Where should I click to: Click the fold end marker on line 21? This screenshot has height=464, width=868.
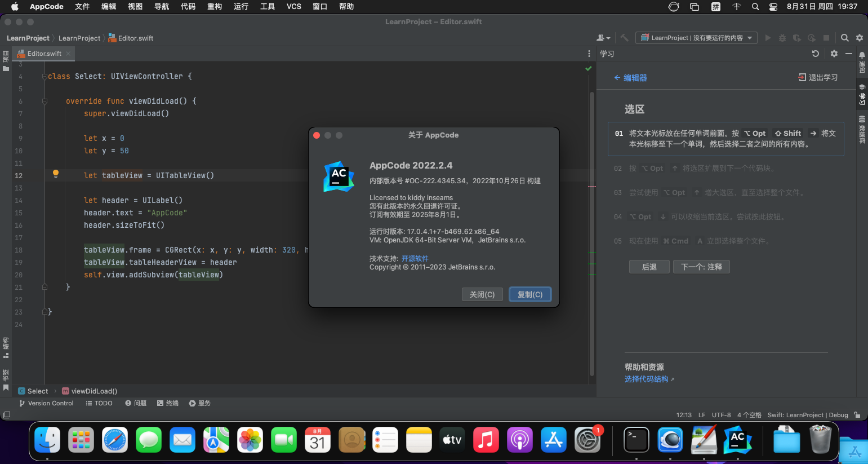pyautogui.click(x=44, y=287)
